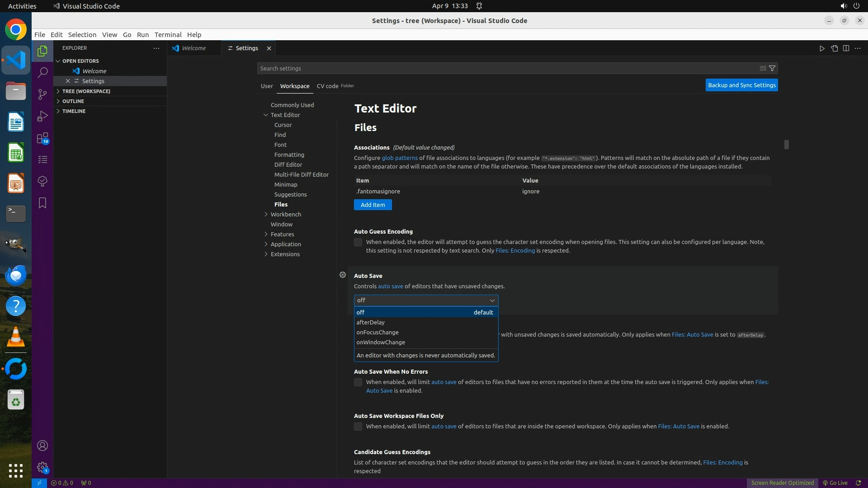The image size is (868, 488).
Task: Click the split editor right icon
Action: (x=846, y=48)
